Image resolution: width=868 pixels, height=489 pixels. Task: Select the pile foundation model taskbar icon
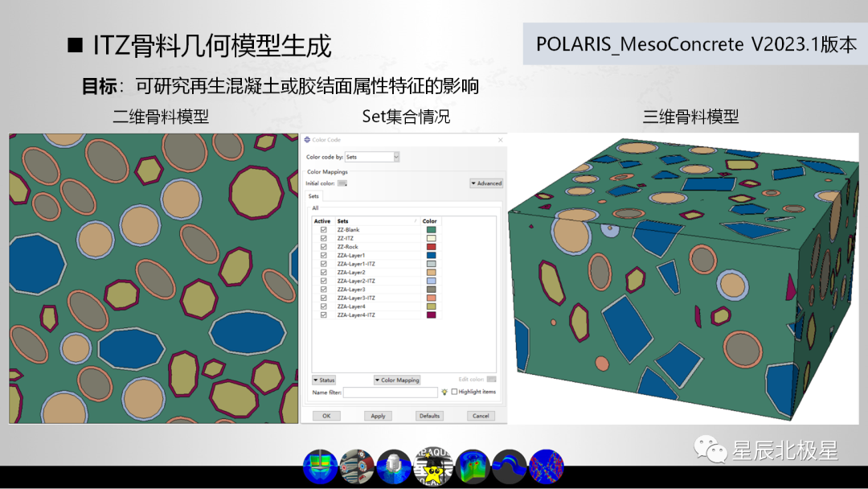pyautogui.click(x=394, y=466)
